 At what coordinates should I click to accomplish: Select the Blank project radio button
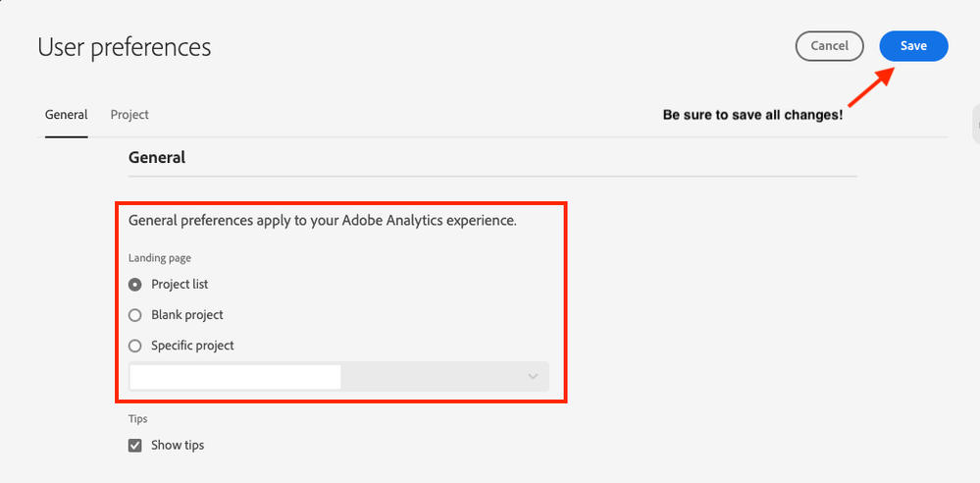(x=135, y=315)
